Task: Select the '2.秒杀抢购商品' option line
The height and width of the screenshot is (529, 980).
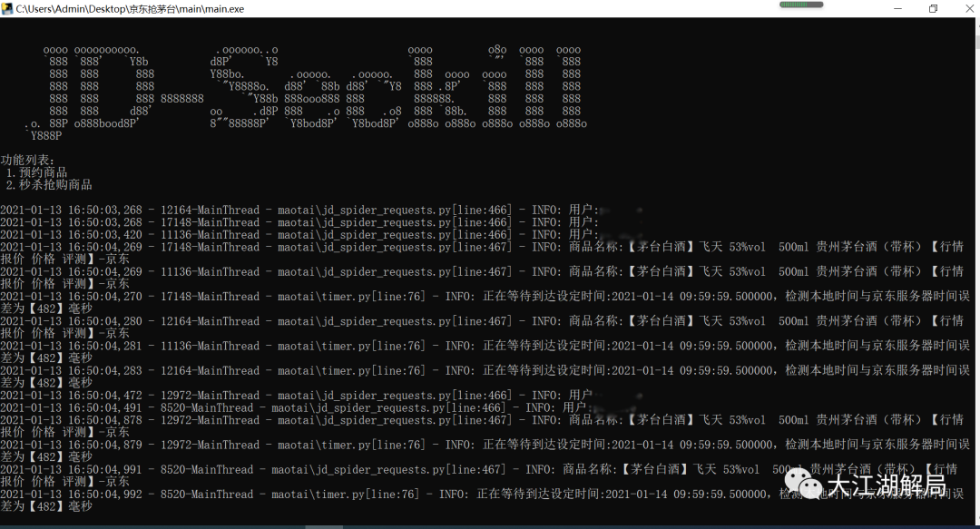Action: [49, 185]
